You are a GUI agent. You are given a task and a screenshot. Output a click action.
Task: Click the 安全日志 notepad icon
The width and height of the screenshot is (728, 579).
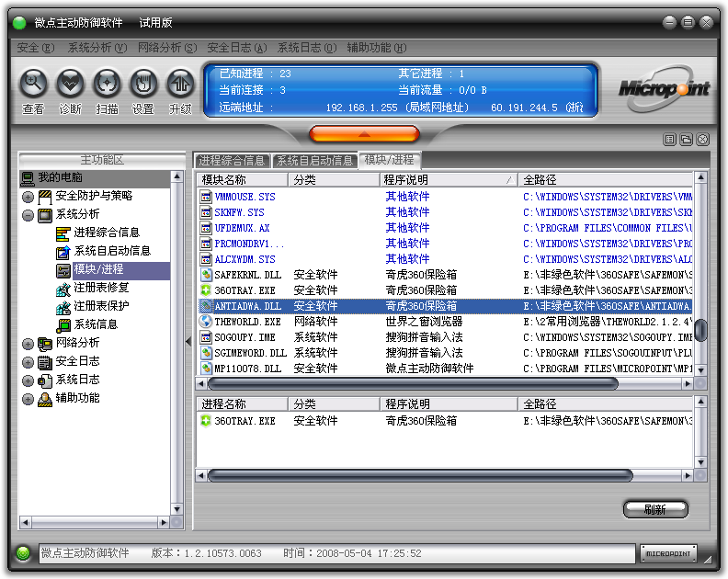point(45,362)
